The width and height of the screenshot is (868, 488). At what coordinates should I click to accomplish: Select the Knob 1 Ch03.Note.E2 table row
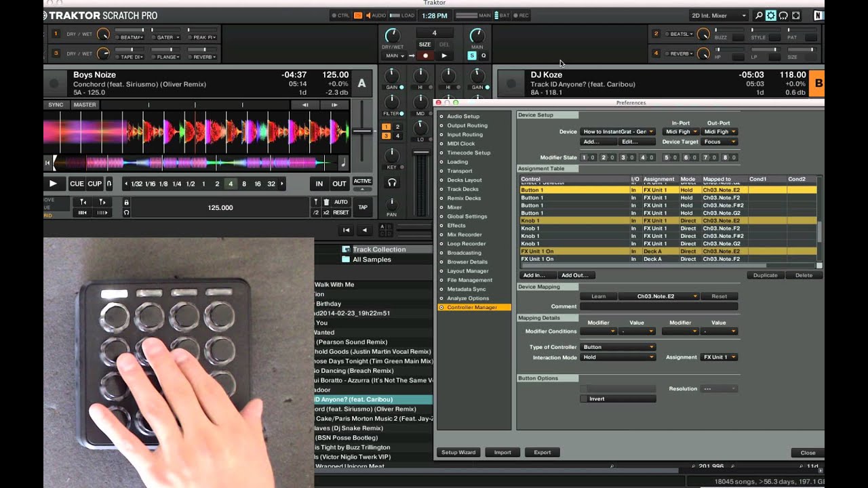(x=668, y=221)
